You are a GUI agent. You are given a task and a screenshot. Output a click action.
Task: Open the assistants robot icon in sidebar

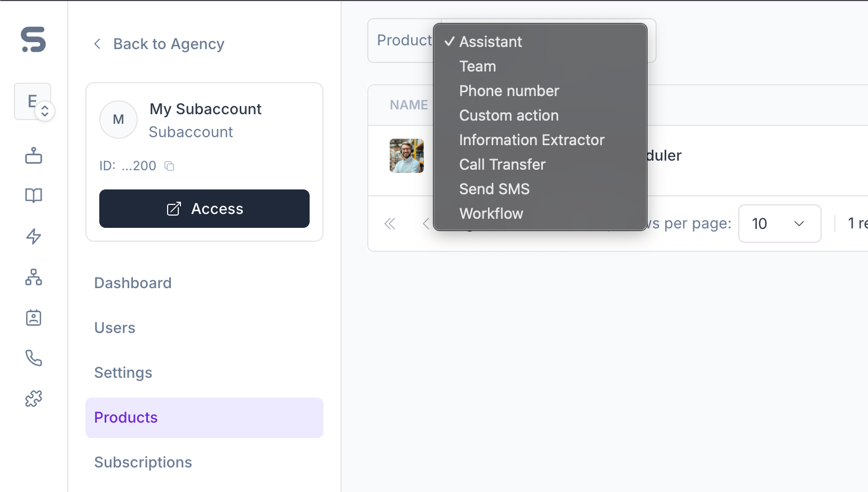[34, 156]
